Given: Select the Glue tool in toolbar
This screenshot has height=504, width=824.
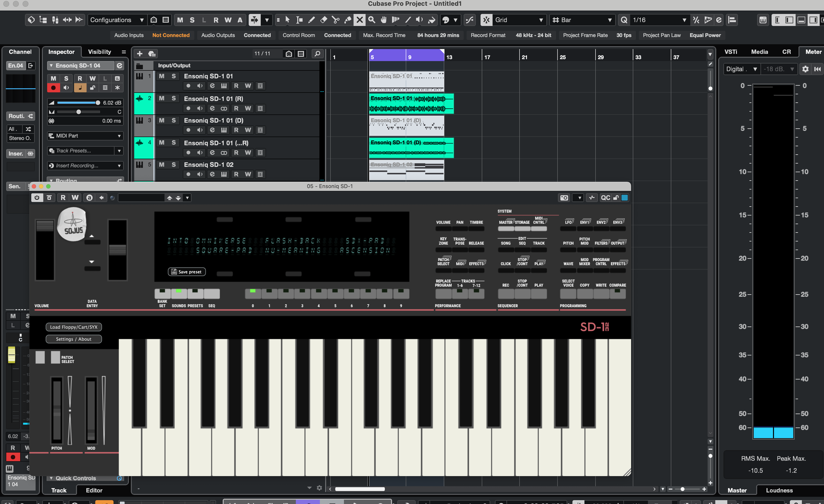Looking at the screenshot, I should click(348, 20).
